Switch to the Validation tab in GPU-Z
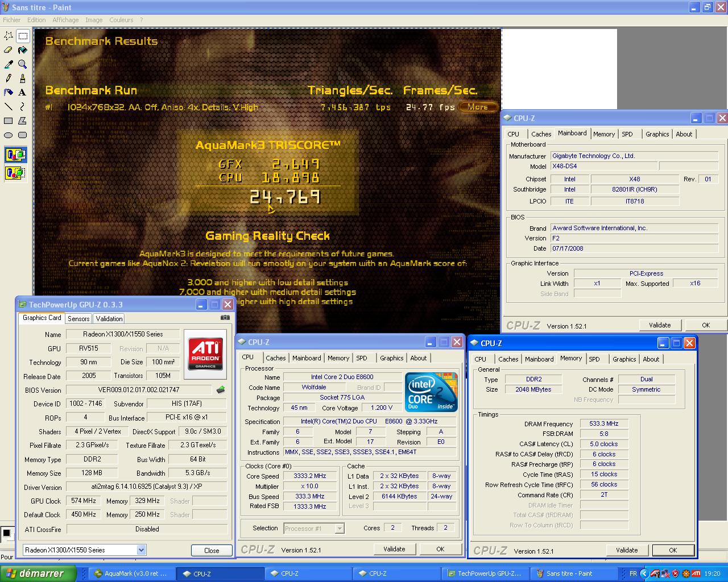Viewport: 728px width, 582px height. click(x=109, y=319)
